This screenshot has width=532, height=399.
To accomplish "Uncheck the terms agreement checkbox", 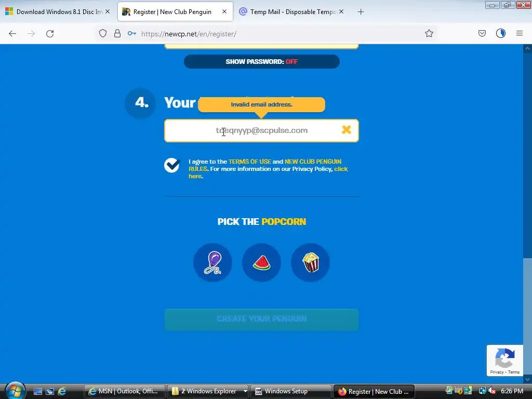I will [x=172, y=165].
